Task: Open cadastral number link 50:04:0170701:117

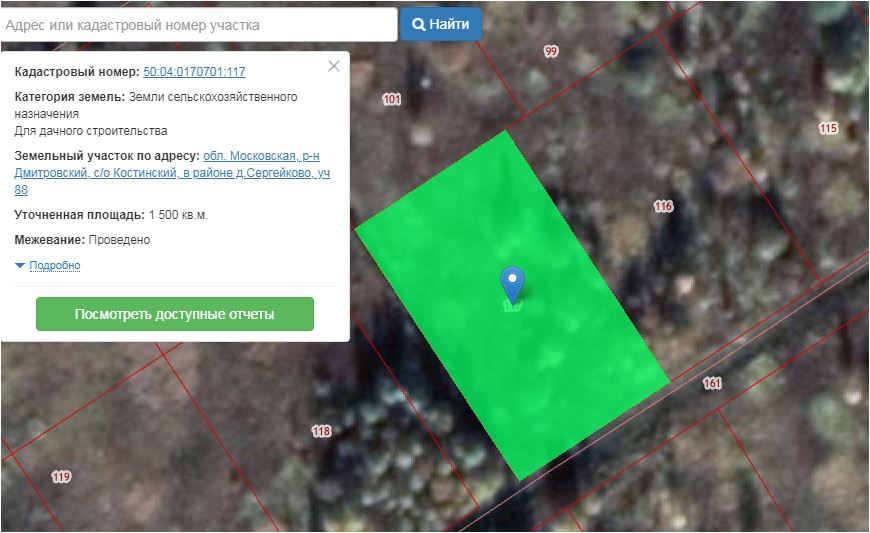Action: tap(194, 72)
